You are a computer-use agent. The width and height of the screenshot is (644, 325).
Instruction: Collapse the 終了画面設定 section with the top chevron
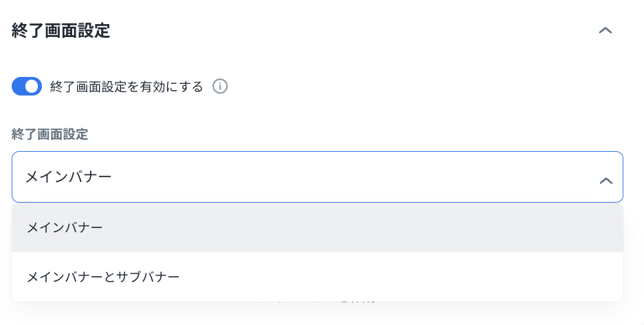pos(605,31)
